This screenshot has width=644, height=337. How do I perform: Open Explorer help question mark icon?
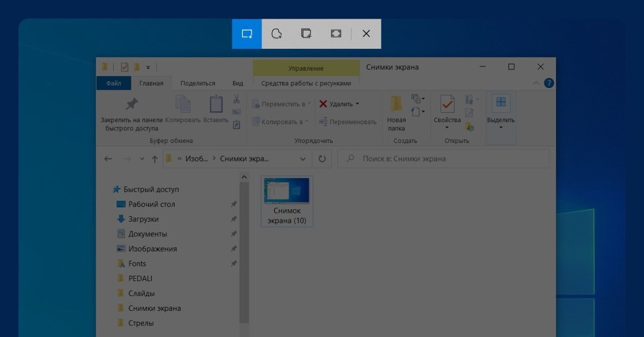click(549, 83)
